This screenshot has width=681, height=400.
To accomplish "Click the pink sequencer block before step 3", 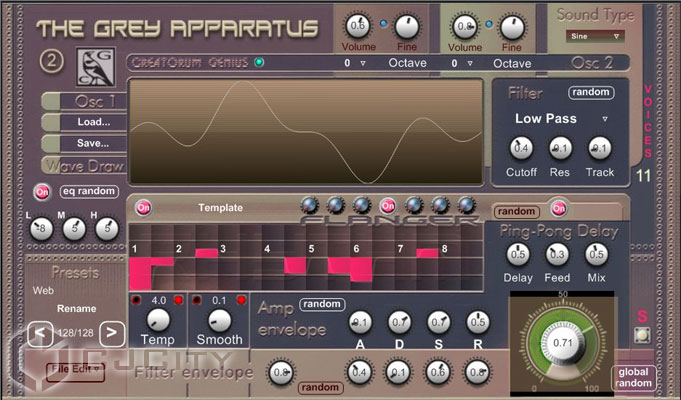I will point(207,253).
